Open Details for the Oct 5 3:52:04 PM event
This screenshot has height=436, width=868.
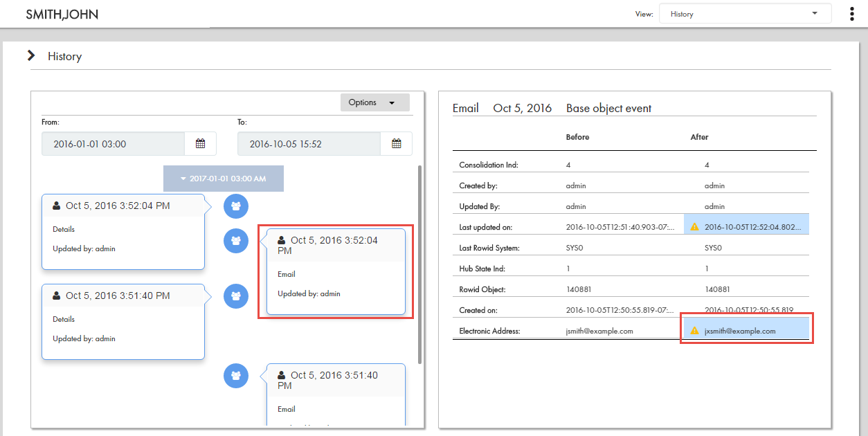(63, 229)
